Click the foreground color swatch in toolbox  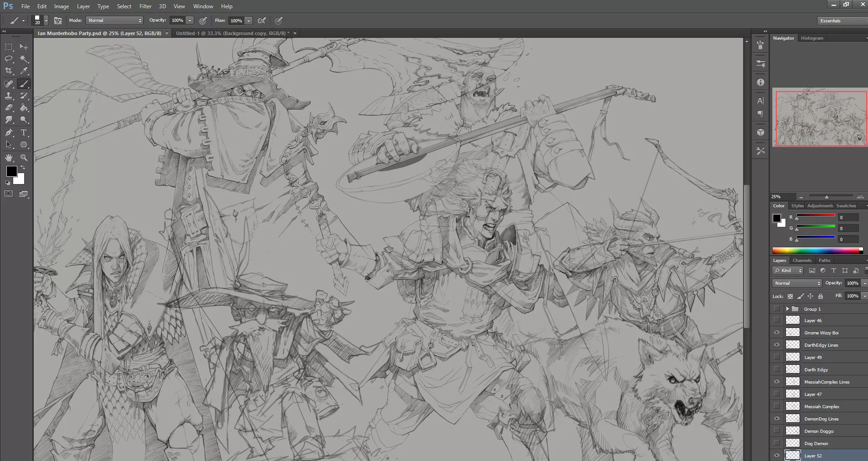[x=12, y=171]
